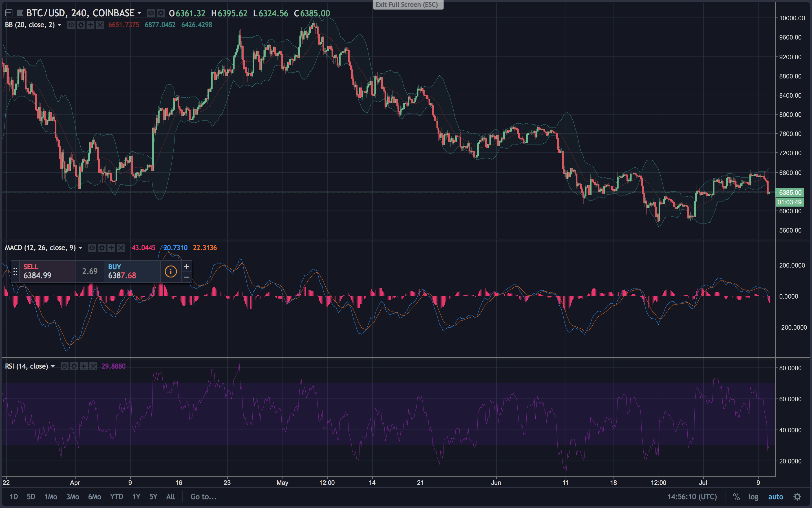
Task: Remove the BB indicator with X icon
Action: pos(100,25)
